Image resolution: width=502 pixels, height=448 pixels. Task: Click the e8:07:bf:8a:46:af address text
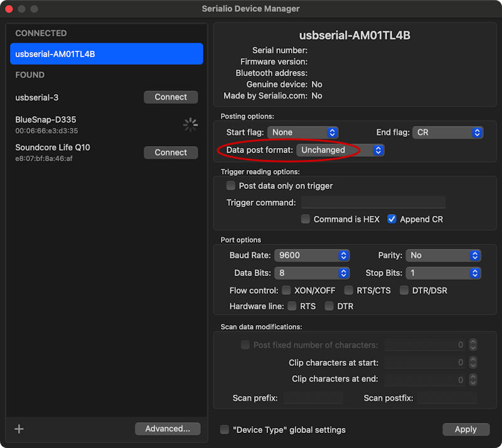pyautogui.click(x=44, y=159)
